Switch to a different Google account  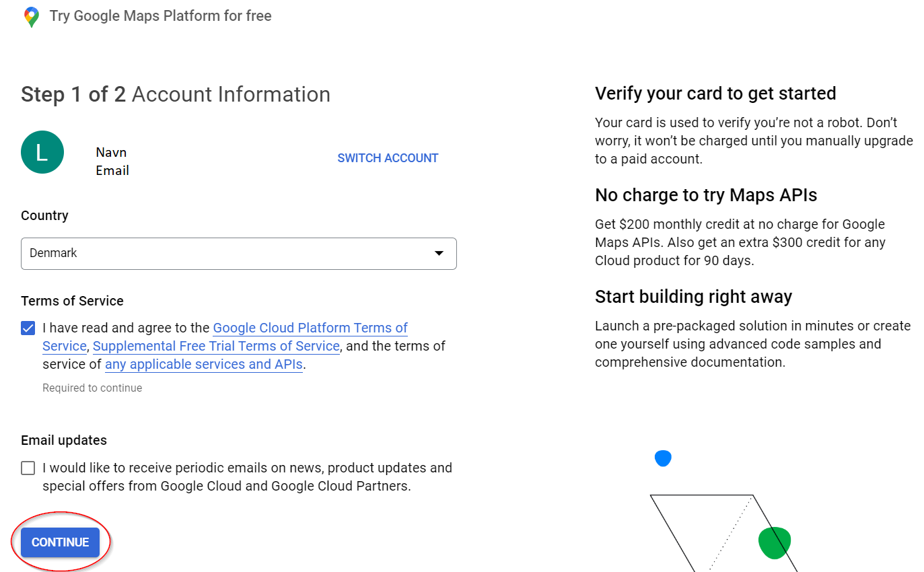pos(388,158)
